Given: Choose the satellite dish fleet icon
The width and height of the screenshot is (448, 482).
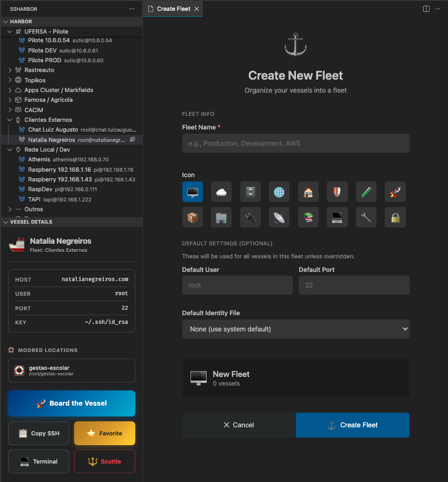Looking at the screenshot, I should 279,217.
